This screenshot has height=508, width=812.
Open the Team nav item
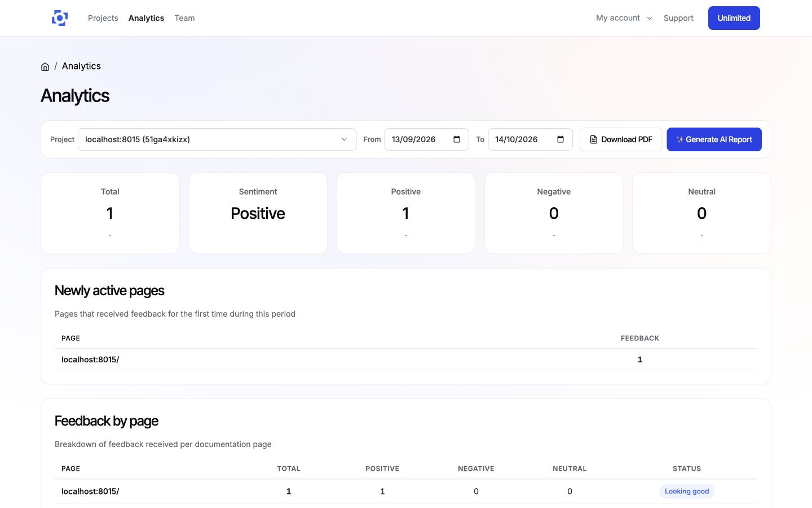[x=184, y=18]
